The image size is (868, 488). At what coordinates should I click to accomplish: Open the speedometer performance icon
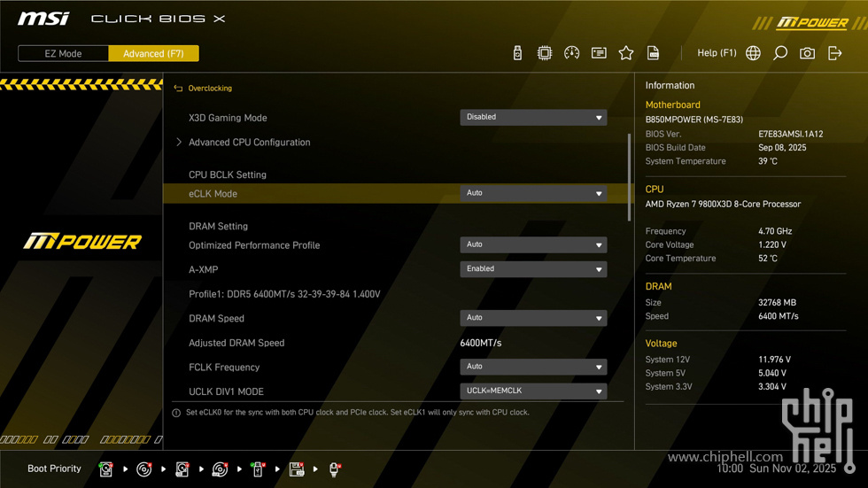[572, 53]
